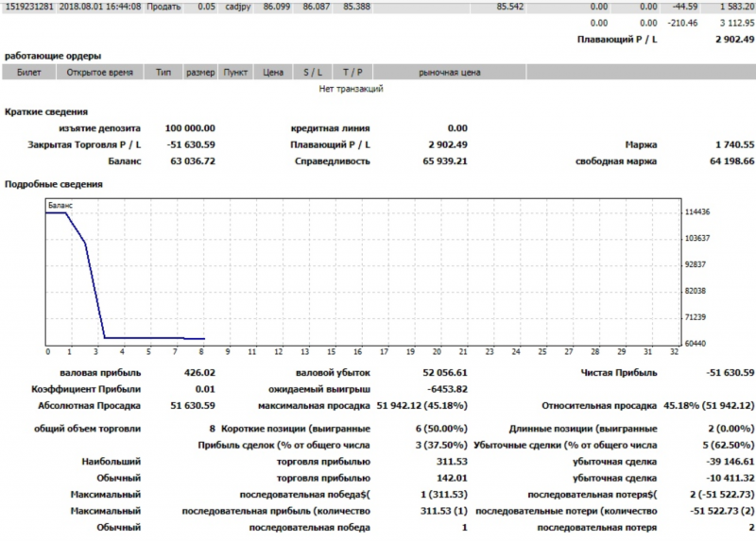The height and width of the screenshot is (541, 756).
Task: Click the balance value 63 036.72
Action: pyautogui.click(x=193, y=161)
